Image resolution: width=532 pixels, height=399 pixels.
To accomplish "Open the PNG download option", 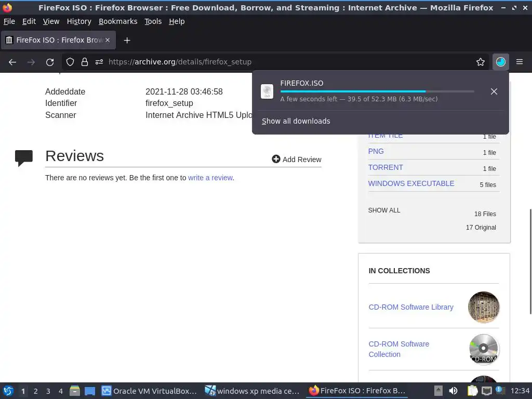I will point(376,151).
